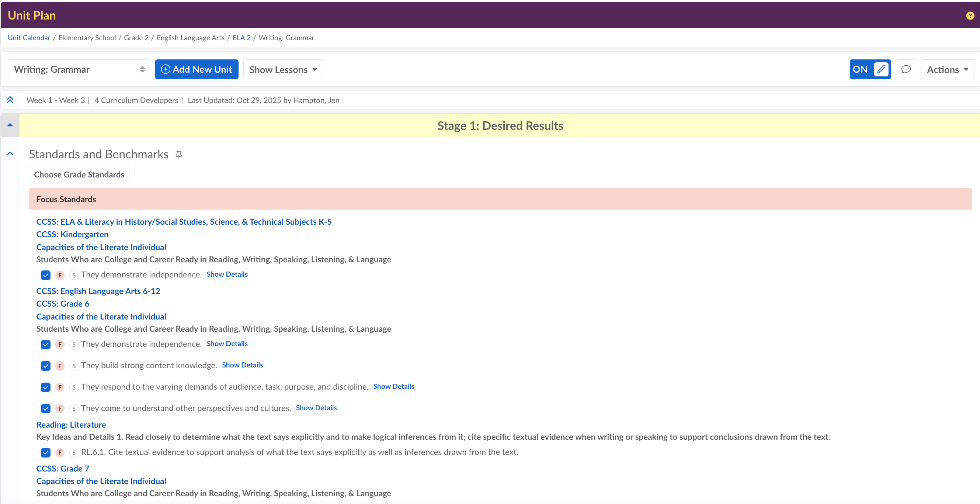The height and width of the screenshot is (504, 980).
Task: Open the Show Lessons dropdown
Action: (x=283, y=69)
